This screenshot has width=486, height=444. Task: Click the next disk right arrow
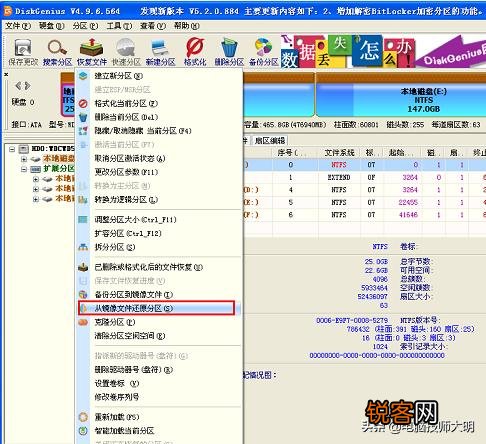point(28,86)
